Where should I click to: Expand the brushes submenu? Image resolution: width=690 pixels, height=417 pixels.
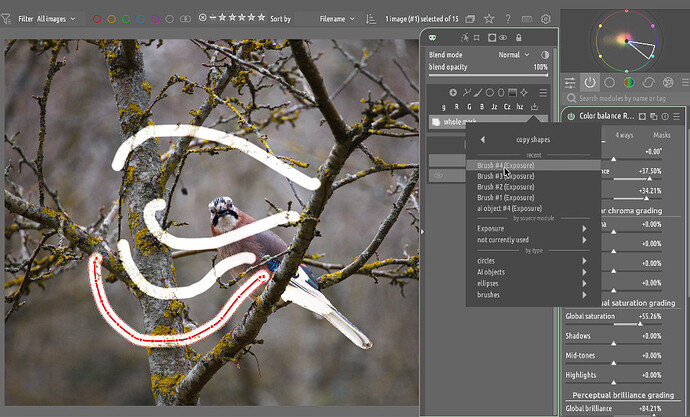coord(533,295)
